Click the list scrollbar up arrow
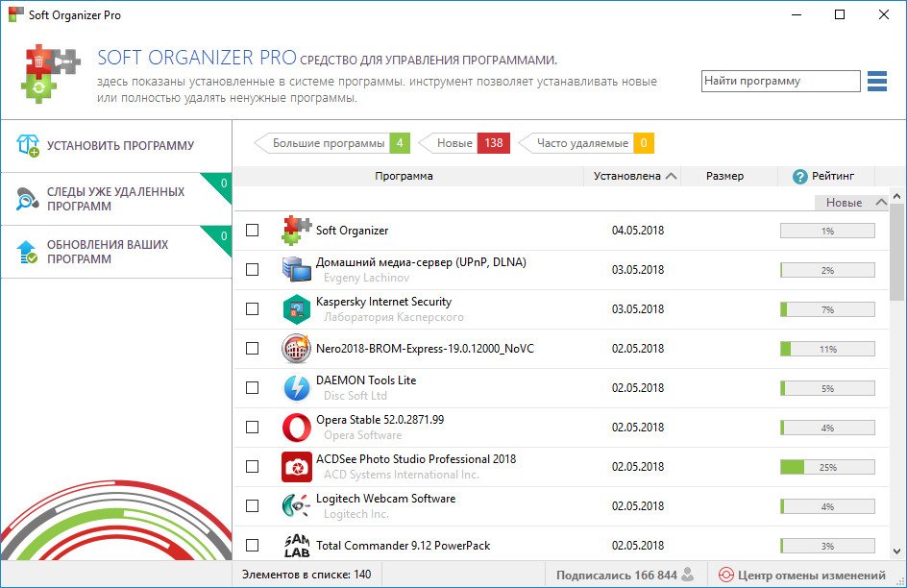This screenshot has height=588, width=907. coord(897,197)
